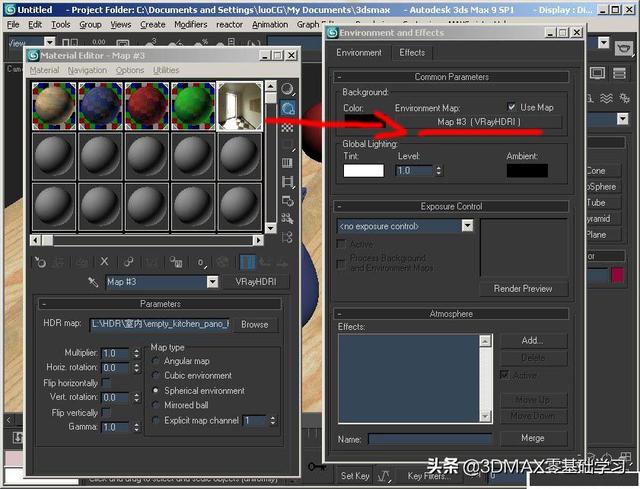Click the Get Material icon
Image resolution: width=640 pixels, height=489 pixels.
[40, 262]
